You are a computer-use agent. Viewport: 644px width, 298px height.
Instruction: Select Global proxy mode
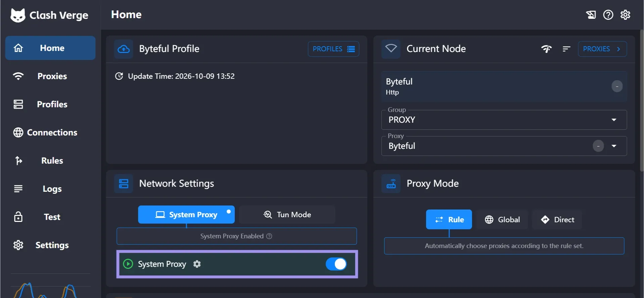[502, 220]
